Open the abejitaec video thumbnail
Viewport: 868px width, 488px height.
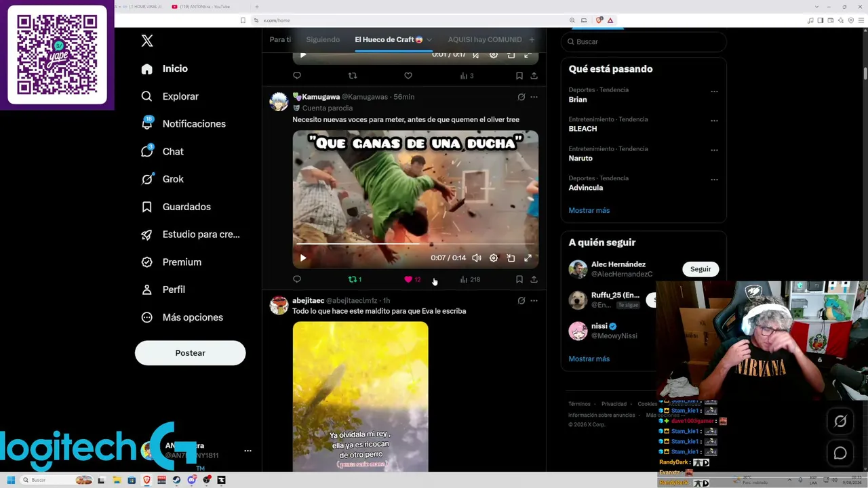[360, 396]
